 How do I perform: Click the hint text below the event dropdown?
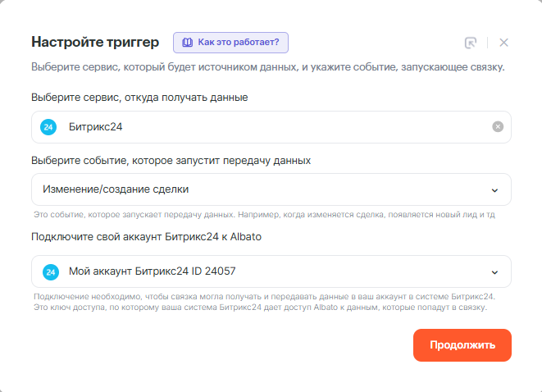click(x=264, y=215)
